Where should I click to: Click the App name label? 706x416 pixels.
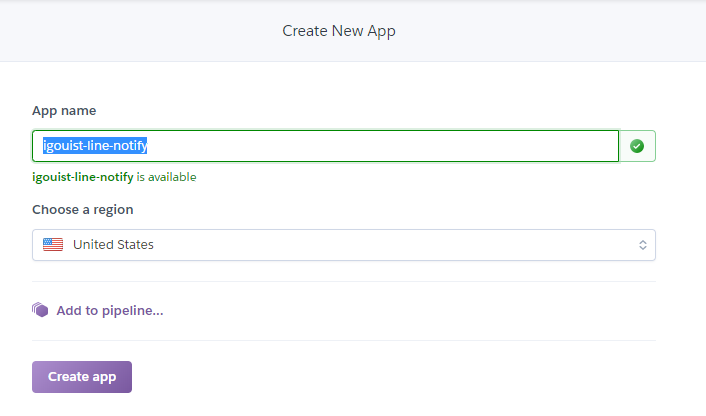tap(64, 110)
